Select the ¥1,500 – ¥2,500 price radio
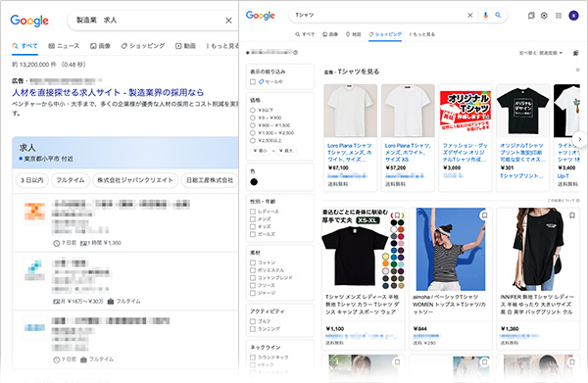Image resolution: width=588 pixels, height=383 pixels. click(x=253, y=132)
